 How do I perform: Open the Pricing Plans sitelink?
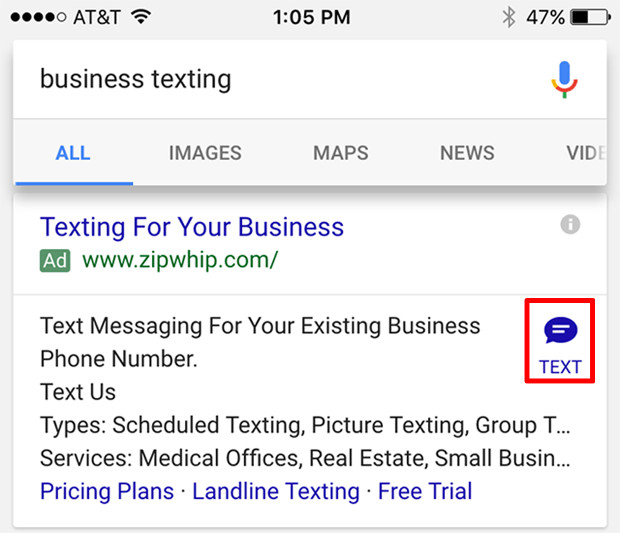click(x=107, y=491)
